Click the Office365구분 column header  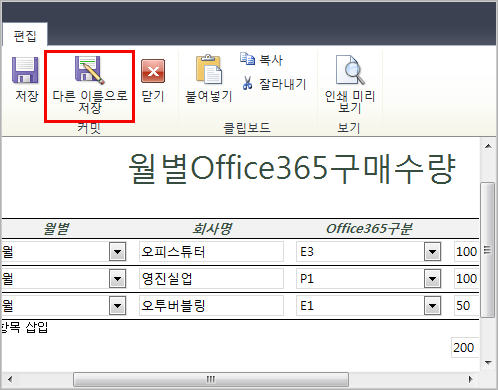pyautogui.click(x=369, y=229)
